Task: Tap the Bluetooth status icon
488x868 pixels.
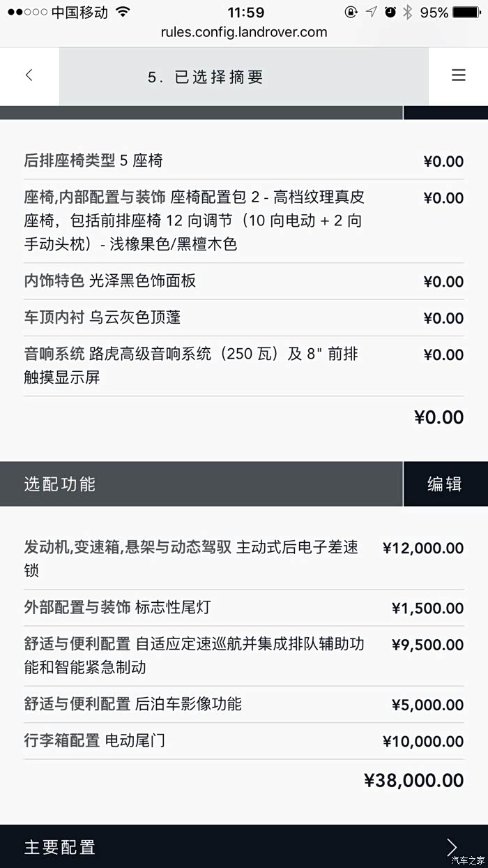Action: 408,12
